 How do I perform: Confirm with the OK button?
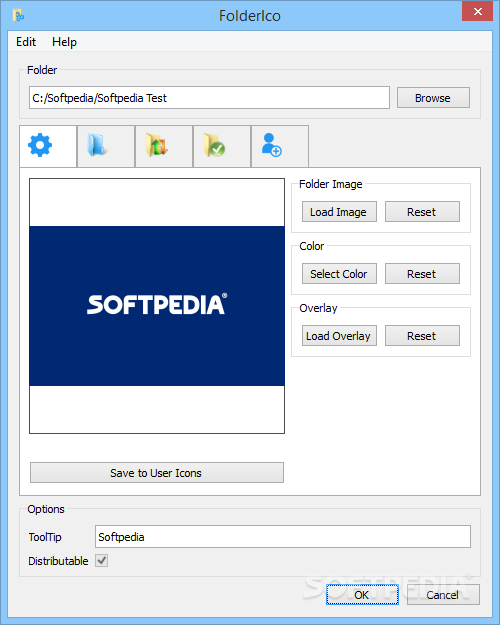[362, 594]
